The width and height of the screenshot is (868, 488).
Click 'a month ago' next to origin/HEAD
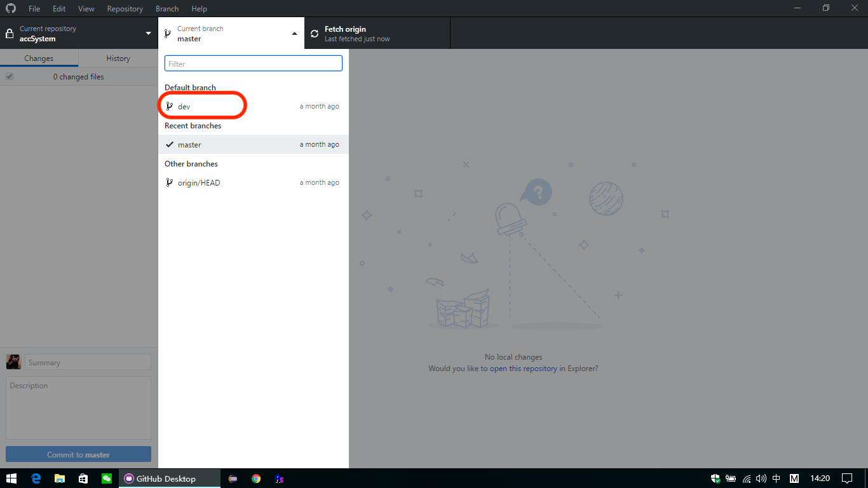tap(320, 182)
